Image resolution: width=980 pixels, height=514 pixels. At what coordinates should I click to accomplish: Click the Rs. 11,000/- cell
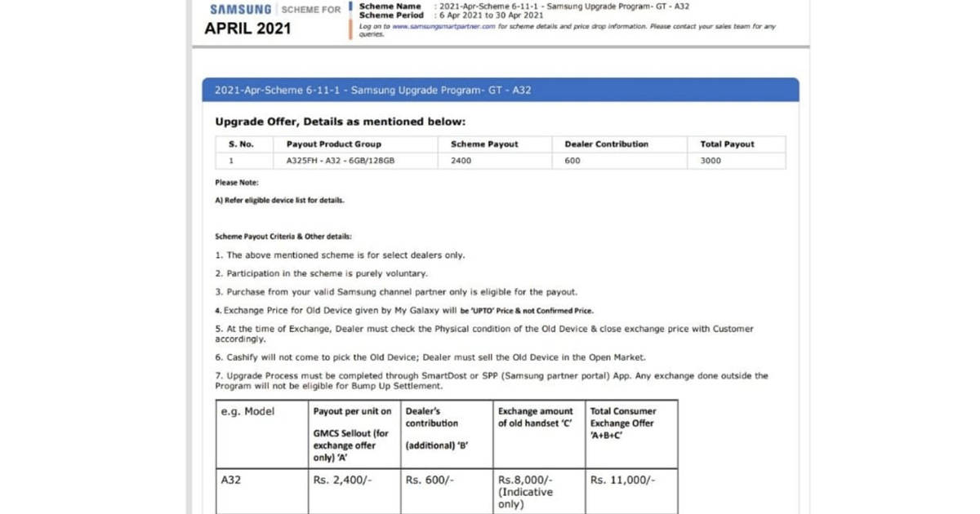(x=622, y=481)
